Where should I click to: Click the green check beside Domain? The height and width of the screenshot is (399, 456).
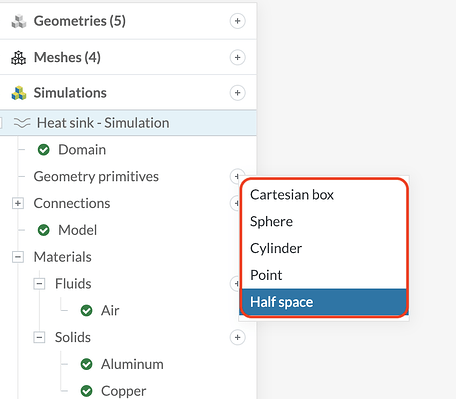(x=44, y=150)
